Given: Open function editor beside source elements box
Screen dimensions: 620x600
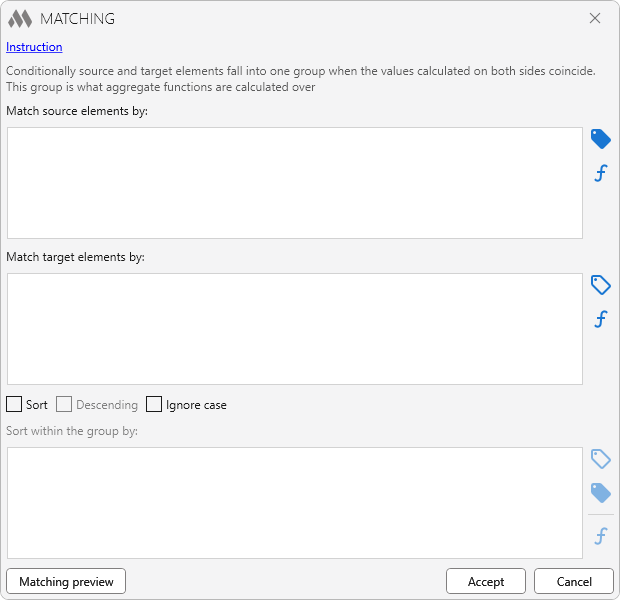Looking at the screenshot, I should (x=600, y=173).
